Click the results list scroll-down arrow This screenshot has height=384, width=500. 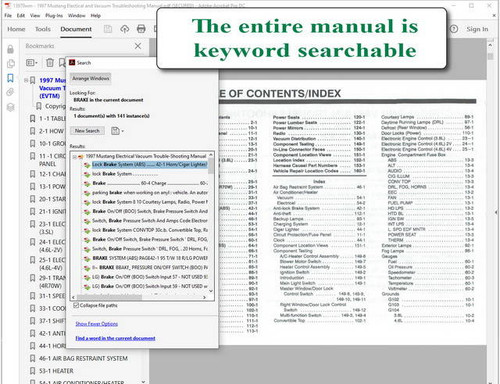[x=211, y=291]
